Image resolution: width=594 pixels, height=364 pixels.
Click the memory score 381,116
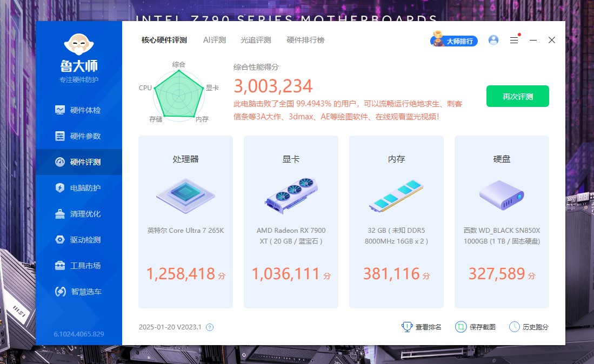(x=391, y=274)
